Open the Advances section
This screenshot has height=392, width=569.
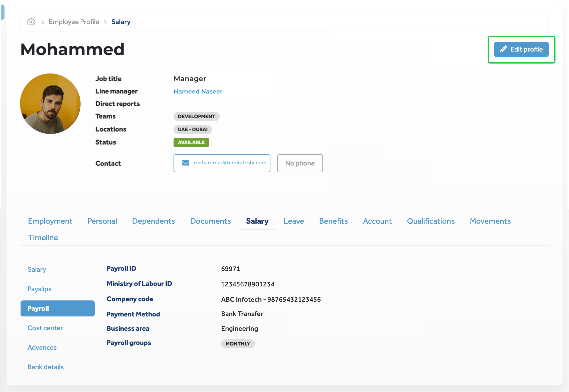pyautogui.click(x=42, y=347)
